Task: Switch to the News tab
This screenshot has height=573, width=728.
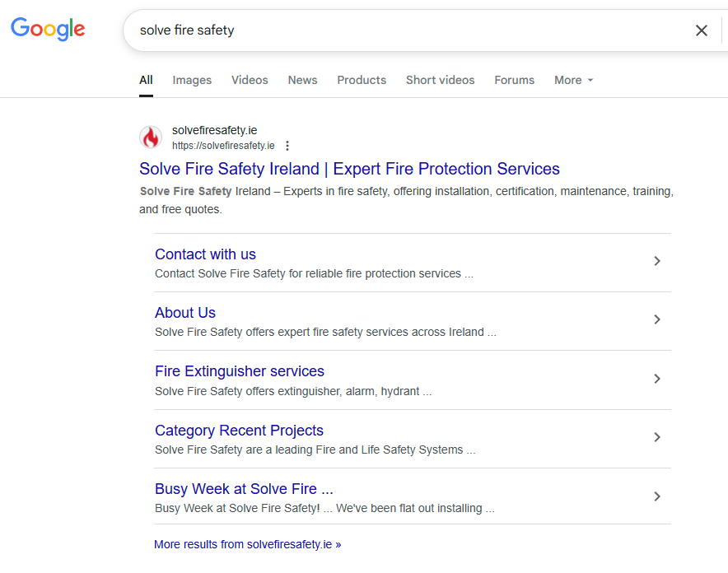Action: click(302, 80)
